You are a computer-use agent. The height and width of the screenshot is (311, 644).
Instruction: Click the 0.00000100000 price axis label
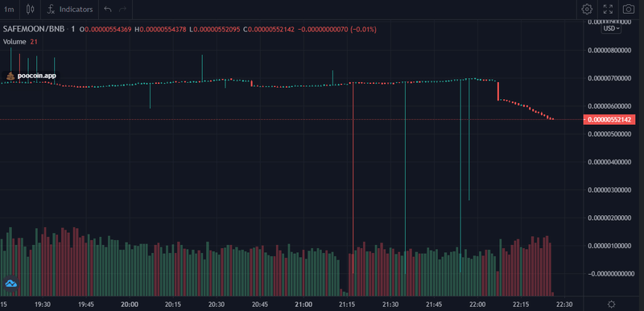point(609,246)
